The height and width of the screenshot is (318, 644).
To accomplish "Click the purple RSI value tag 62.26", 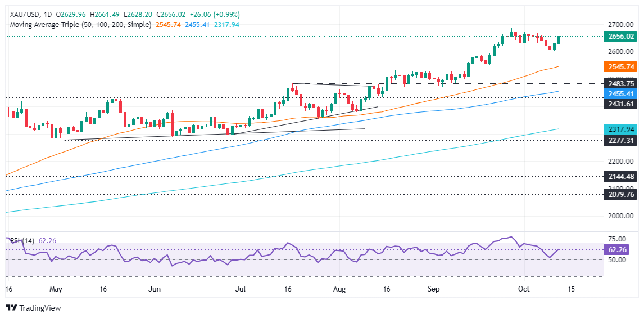I will (621, 249).
